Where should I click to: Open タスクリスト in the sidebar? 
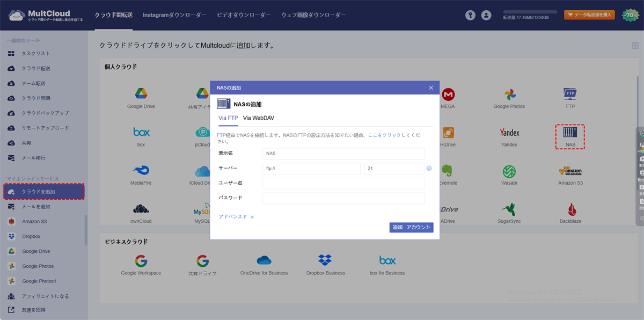click(35, 54)
